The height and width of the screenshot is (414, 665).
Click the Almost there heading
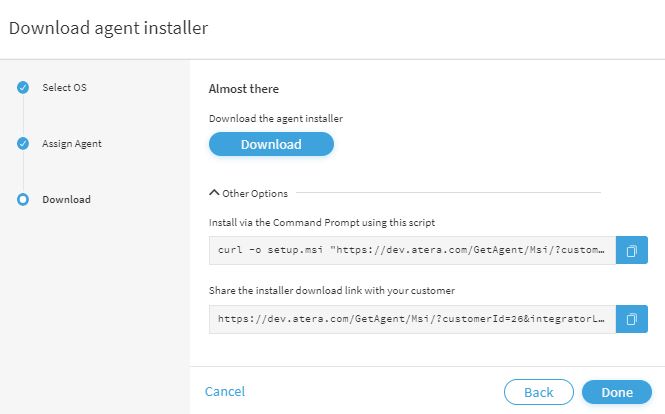pyautogui.click(x=244, y=89)
